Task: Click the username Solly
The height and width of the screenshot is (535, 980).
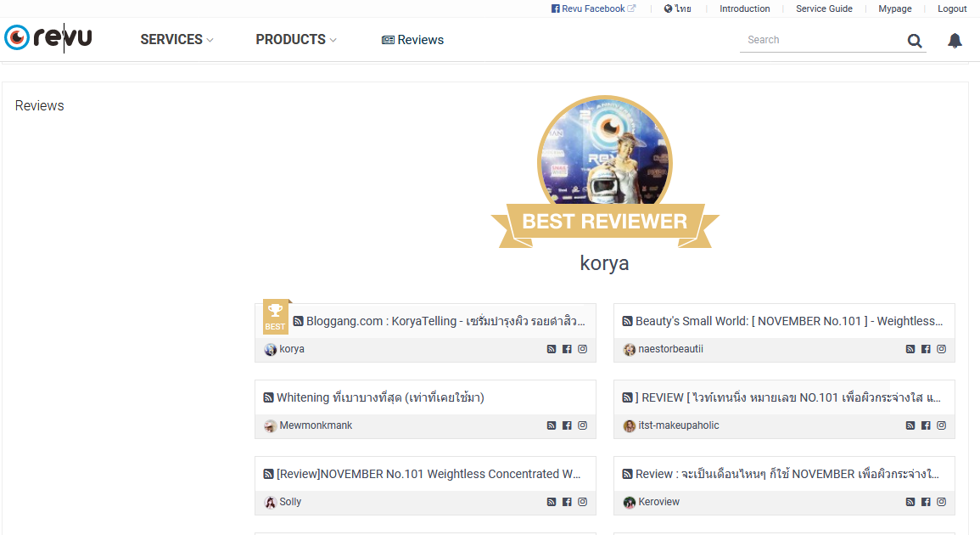Action: click(x=290, y=502)
